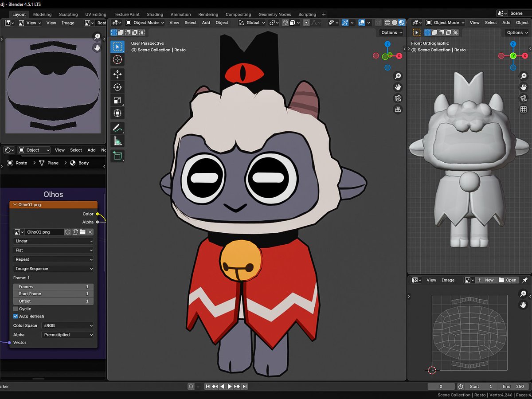Unlink Olho01.png with the X icon
This screenshot has width=532, height=399.
click(x=90, y=232)
